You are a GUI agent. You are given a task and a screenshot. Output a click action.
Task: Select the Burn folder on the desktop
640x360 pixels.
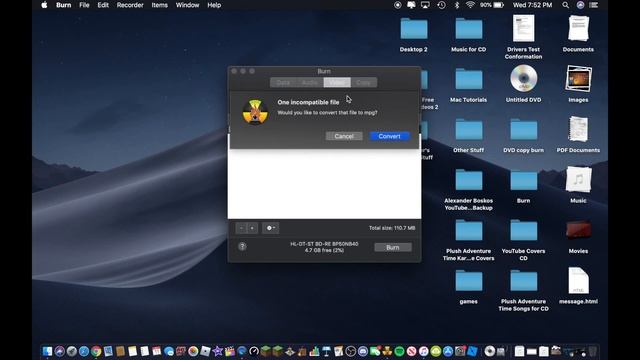coord(523,180)
